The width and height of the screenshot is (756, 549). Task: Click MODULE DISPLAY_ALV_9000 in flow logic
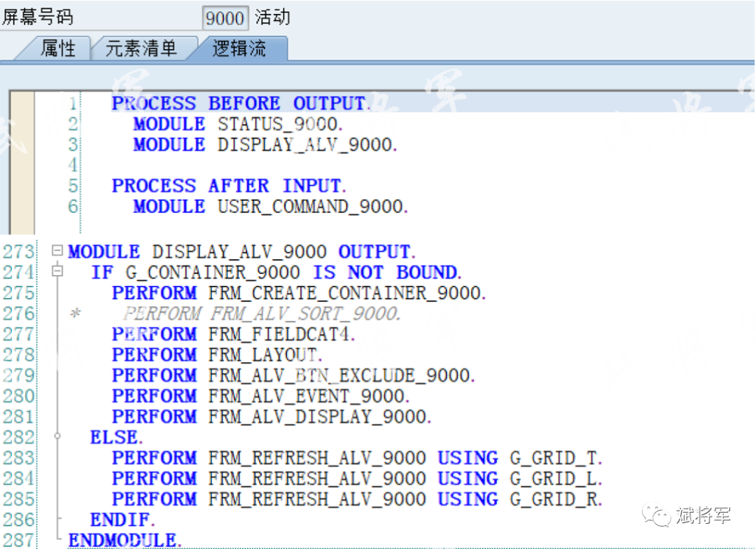pos(265,145)
